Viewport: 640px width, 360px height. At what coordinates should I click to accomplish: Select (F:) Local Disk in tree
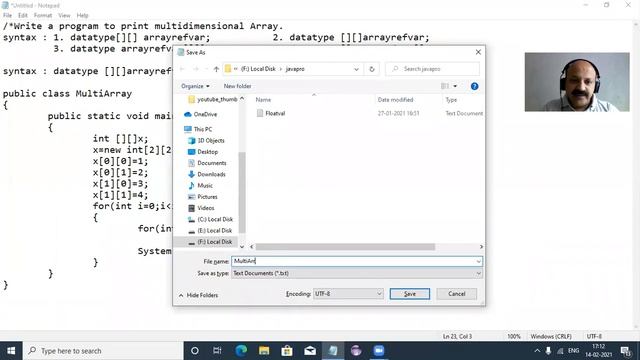tap(210, 242)
